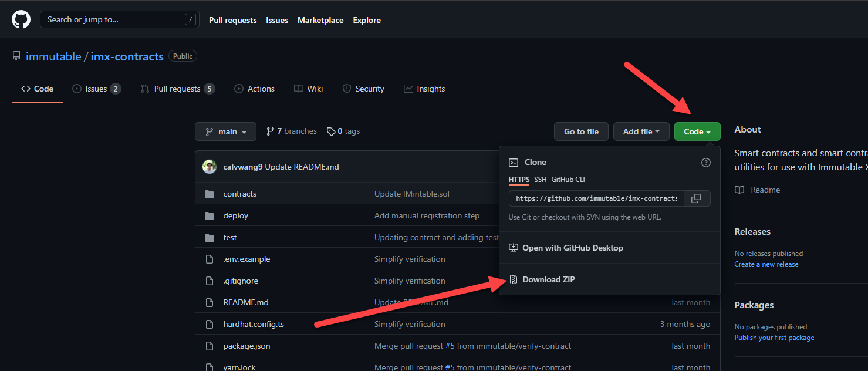Open the Releases heading link
Viewport: 868px width, 371px height.
(x=752, y=231)
